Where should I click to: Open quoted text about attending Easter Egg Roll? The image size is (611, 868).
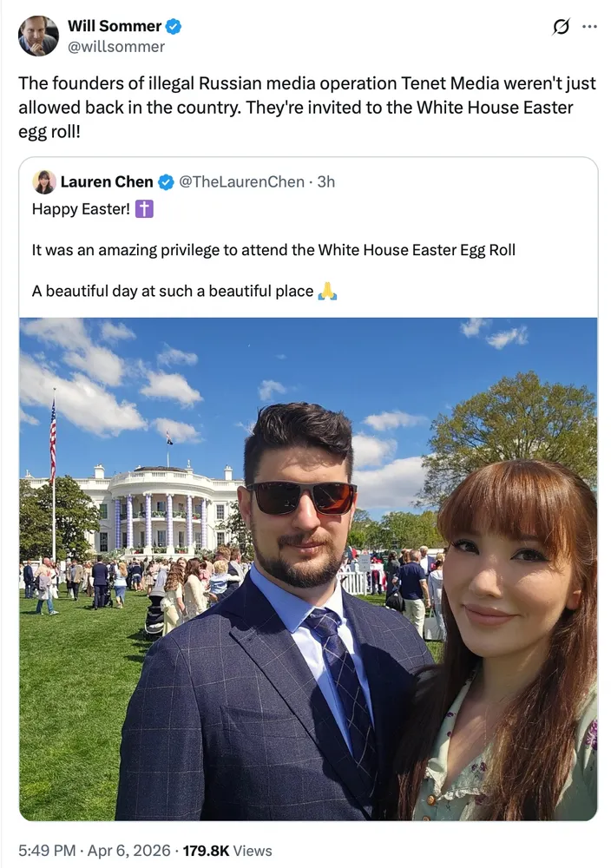[x=273, y=250]
